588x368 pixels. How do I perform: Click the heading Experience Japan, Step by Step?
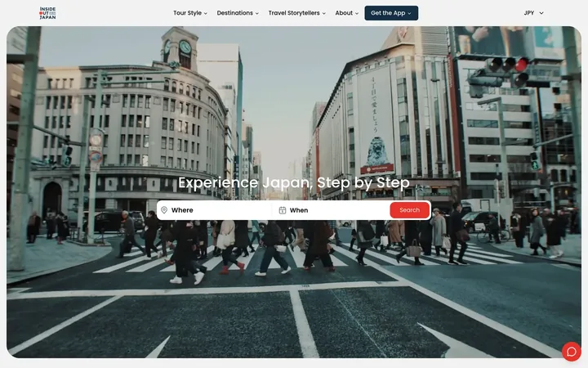294,183
